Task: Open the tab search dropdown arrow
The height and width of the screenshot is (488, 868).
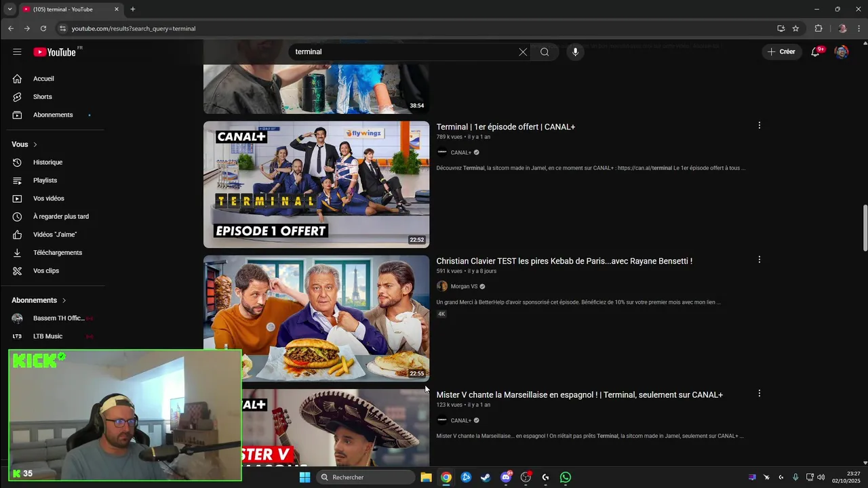Action: (9, 9)
